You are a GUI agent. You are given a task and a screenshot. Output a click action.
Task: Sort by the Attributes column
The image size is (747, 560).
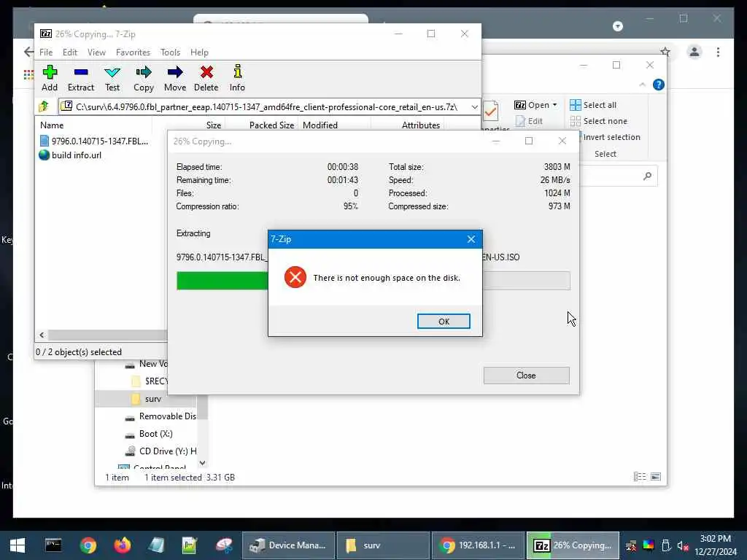(x=421, y=125)
